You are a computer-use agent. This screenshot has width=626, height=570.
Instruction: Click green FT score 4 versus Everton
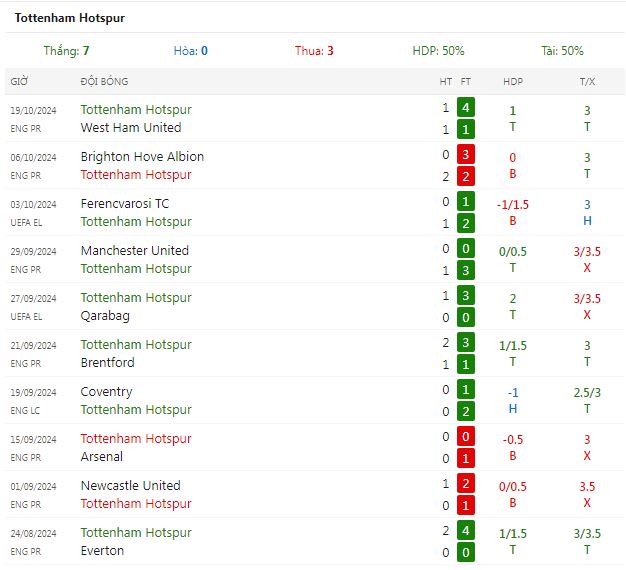click(466, 531)
